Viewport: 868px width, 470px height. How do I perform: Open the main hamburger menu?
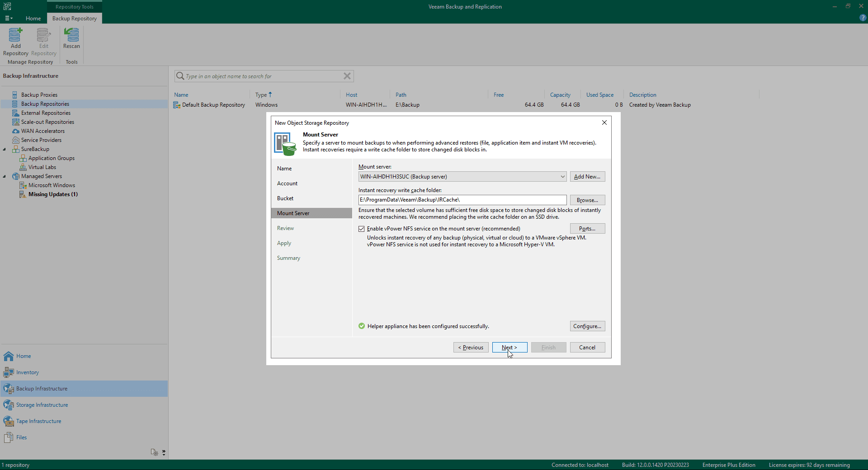point(9,19)
